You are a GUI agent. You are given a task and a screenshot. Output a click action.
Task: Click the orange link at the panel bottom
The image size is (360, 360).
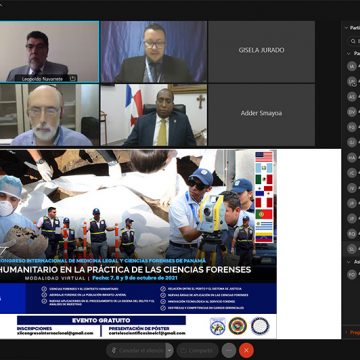point(354,333)
